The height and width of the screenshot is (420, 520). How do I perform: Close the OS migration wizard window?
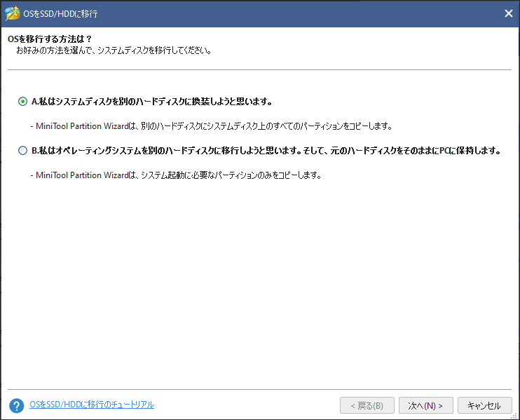pyautogui.click(x=508, y=13)
